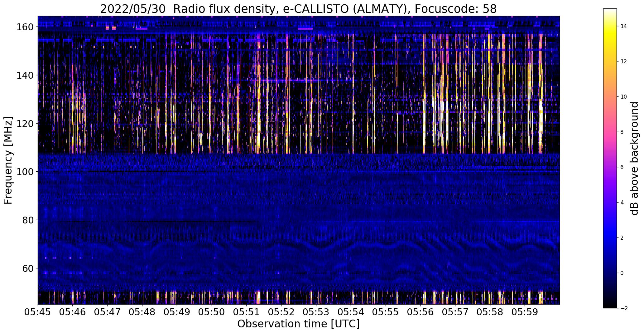Screen dimensions: 644x333
Task: Click the colorbar tick label 12
Action: (x=624, y=61)
